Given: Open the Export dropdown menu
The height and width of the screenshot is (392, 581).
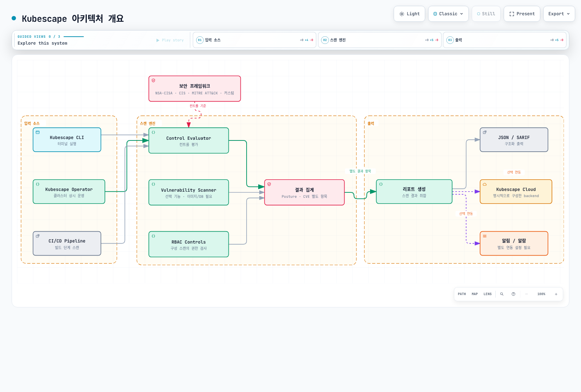Looking at the screenshot, I should (x=559, y=14).
